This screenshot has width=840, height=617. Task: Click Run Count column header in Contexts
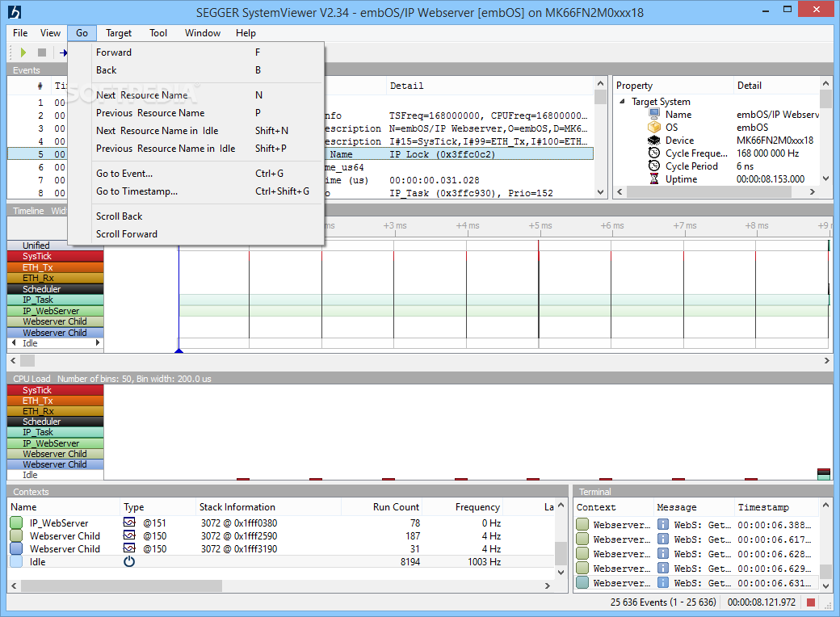[381, 507]
